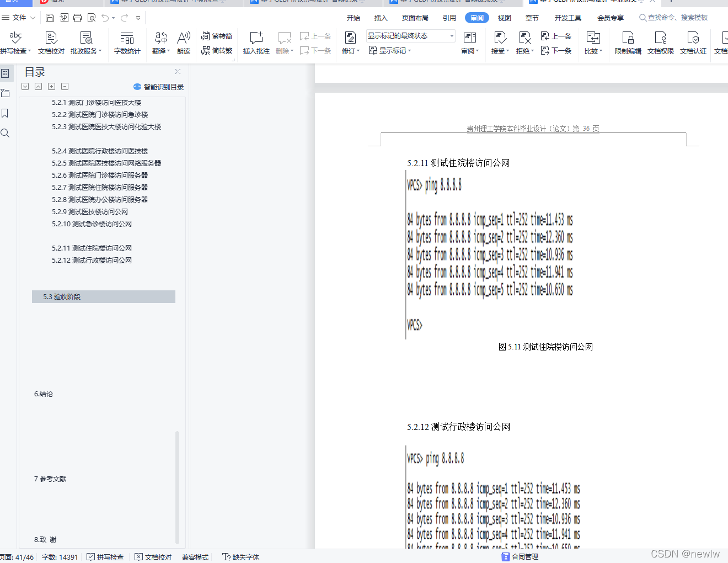Click 字数: 14391 in status bar
The height and width of the screenshot is (563, 728).
pos(60,557)
